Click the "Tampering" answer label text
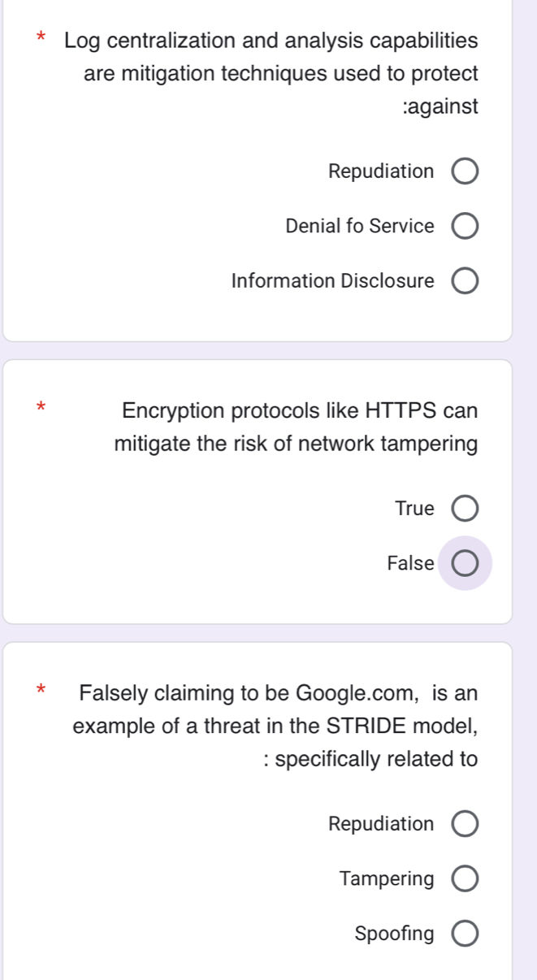Screen dimensions: 537x980 387,879
